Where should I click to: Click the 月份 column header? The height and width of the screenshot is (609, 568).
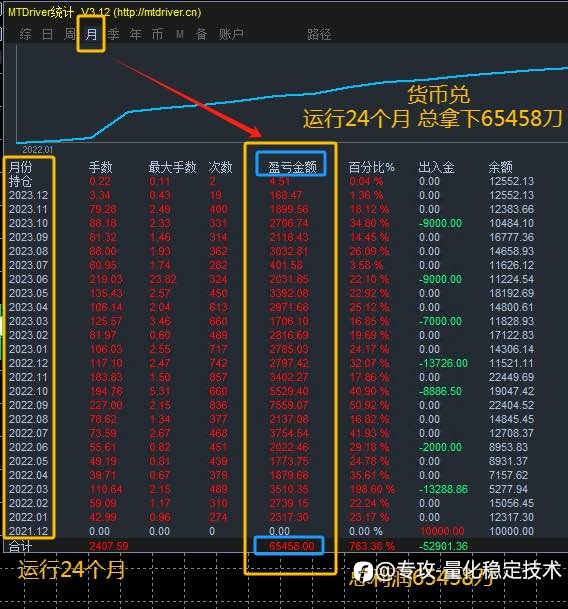[21, 167]
